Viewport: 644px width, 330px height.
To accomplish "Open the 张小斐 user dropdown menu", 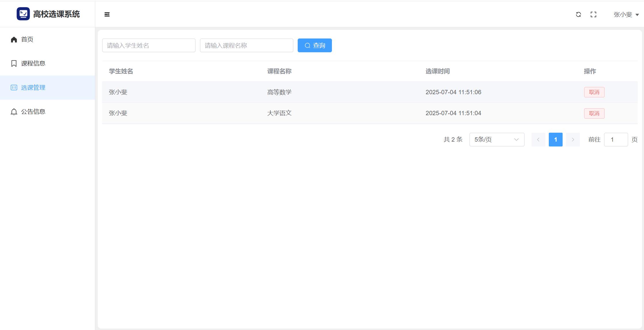I will (x=626, y=14).
